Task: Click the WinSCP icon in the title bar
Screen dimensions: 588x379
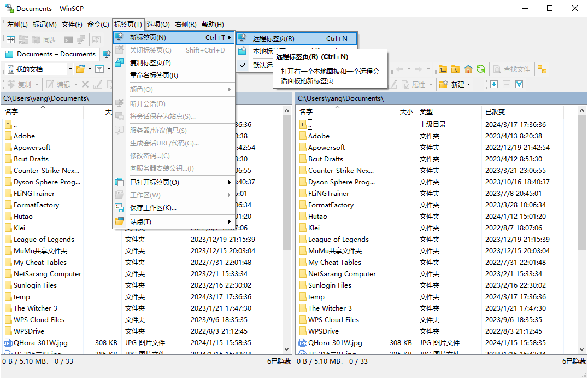Action: 9,8
